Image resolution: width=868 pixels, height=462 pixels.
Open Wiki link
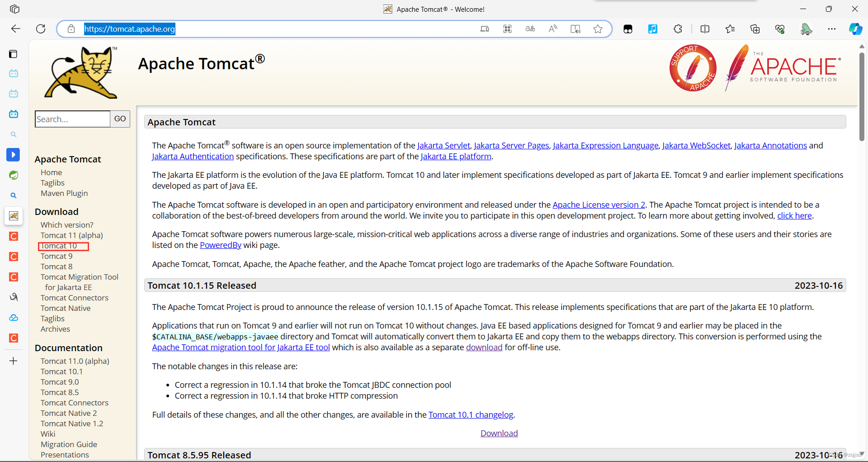coord(48,434)
